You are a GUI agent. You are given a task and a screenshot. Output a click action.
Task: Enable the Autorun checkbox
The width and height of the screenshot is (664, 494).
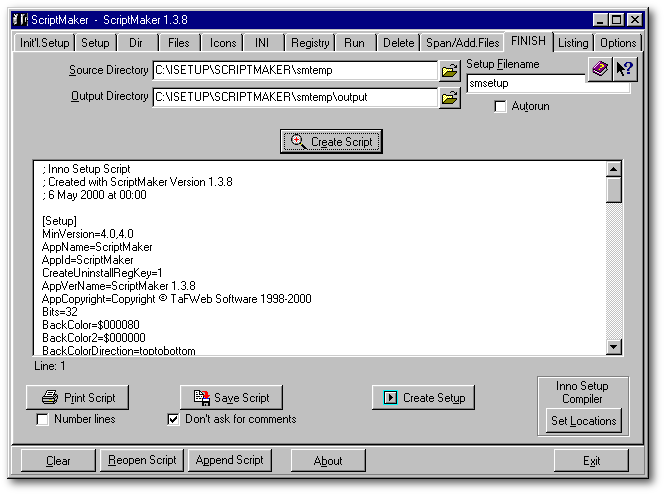click(501, 107)
